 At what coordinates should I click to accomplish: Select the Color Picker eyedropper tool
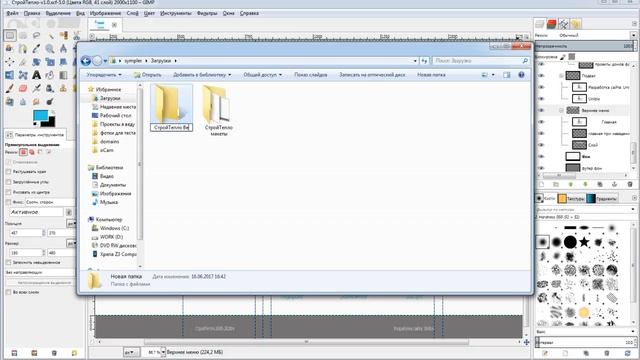coord(36,49)
